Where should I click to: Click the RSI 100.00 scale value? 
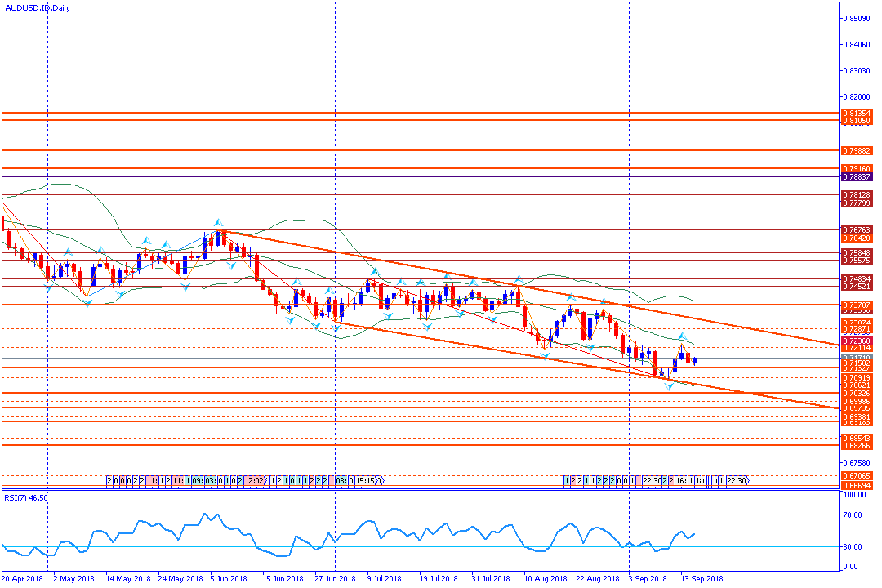[855, 495]
